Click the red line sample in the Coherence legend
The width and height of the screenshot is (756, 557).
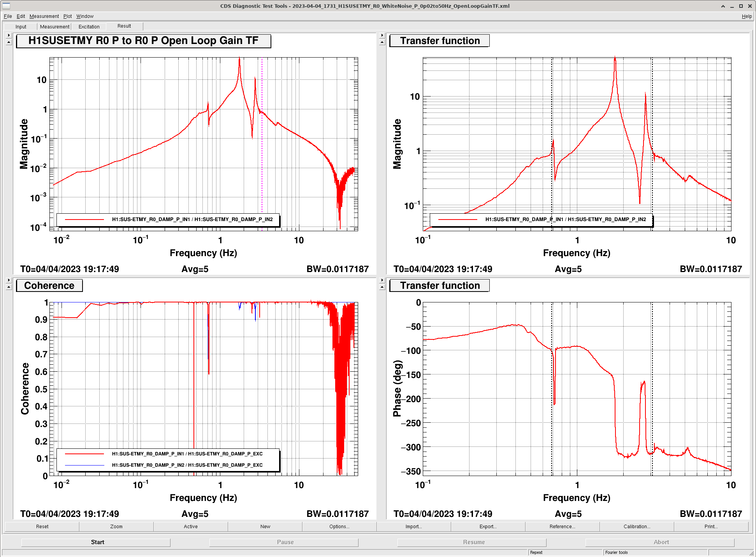tap(84, 454)
